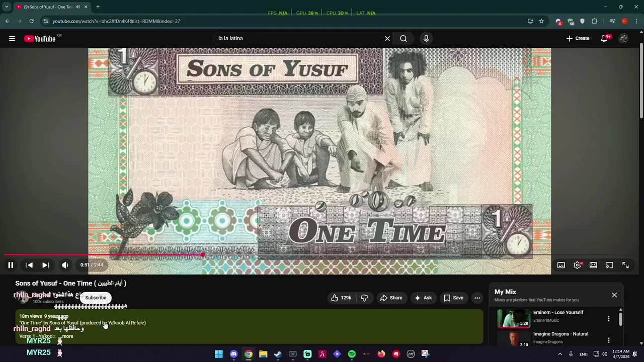The height and width of the screenshot is (362, 644).
Task: Switch ENG input language
Action: click(583, 354)
